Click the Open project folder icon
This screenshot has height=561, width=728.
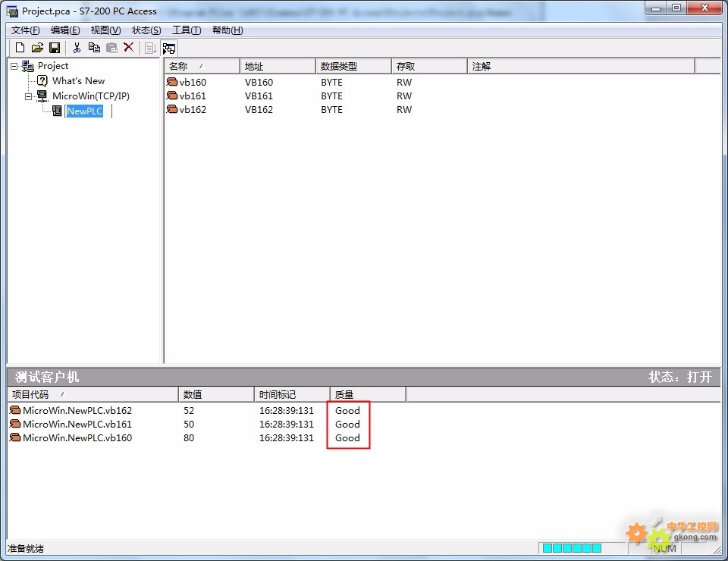[x=37, y=48]
